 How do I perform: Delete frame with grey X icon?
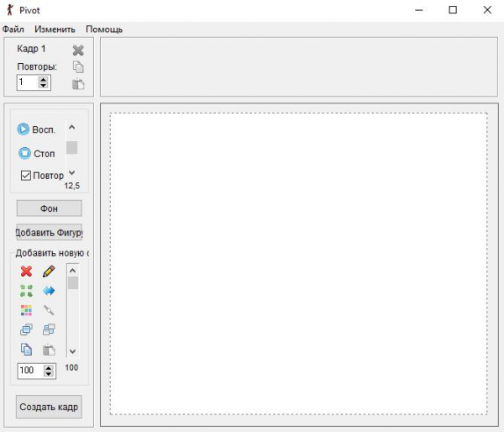(78, 50)
